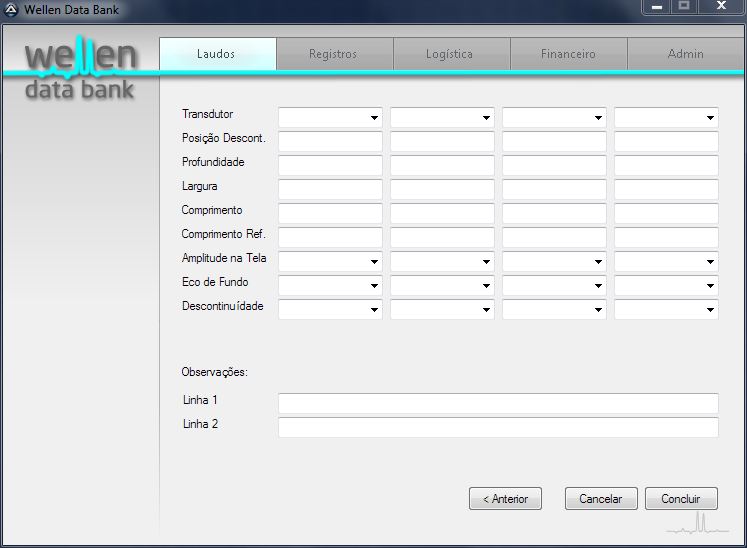Focus the second Posição Descont. field
The image size is (747, 548).
442,142
